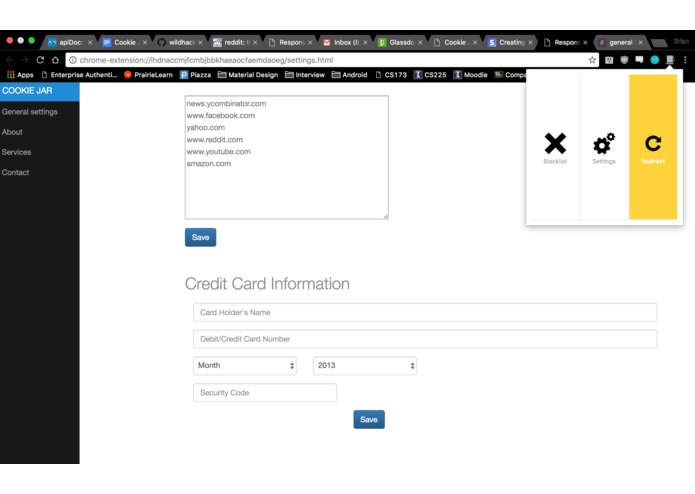Click the shield extension icon in toolbar
Image resolution: width=695 pixels, height=494 pixels.
pos(624,60)
